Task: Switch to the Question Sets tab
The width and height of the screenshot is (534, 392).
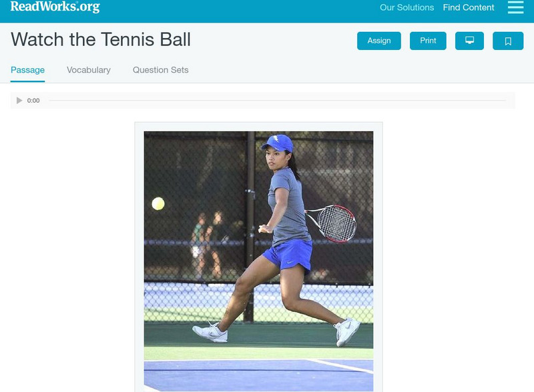Action: 160,70
